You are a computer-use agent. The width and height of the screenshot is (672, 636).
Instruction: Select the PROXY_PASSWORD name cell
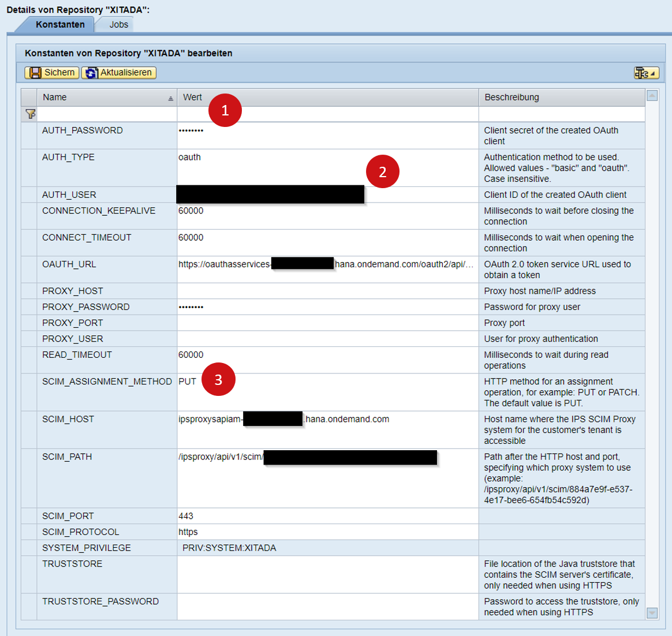107,307
